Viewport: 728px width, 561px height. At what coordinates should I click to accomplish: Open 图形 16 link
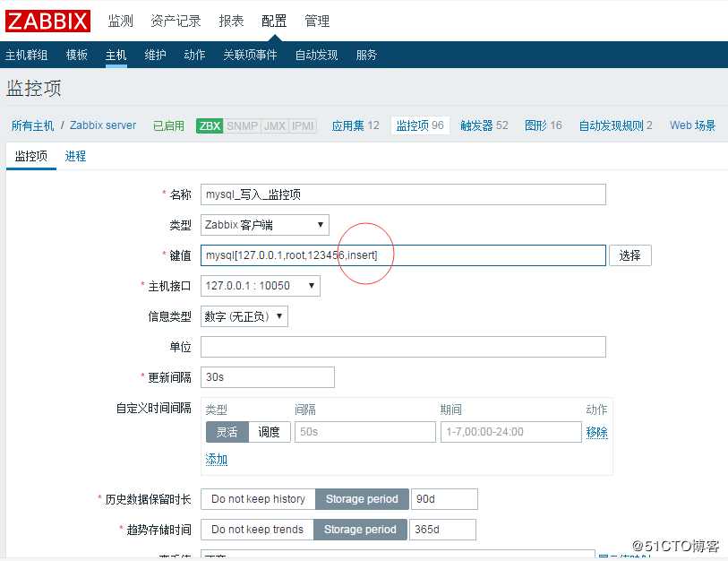[x=544, y=125]
